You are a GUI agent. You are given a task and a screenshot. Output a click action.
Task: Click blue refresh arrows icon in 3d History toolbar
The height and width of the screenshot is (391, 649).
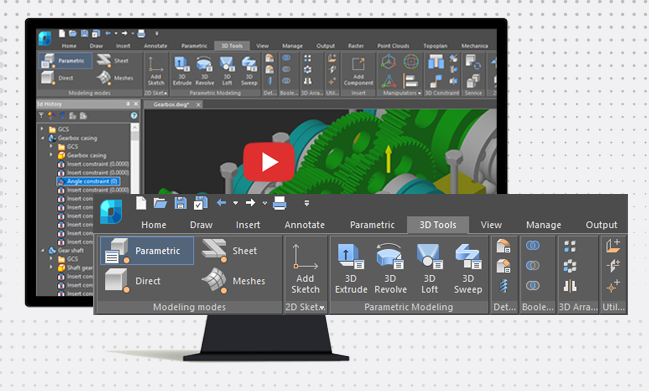62,115
